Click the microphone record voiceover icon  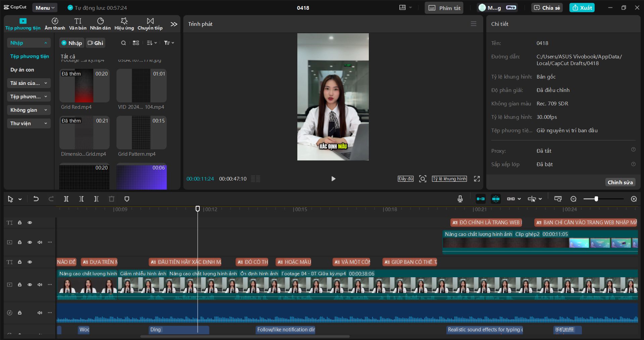460,199
